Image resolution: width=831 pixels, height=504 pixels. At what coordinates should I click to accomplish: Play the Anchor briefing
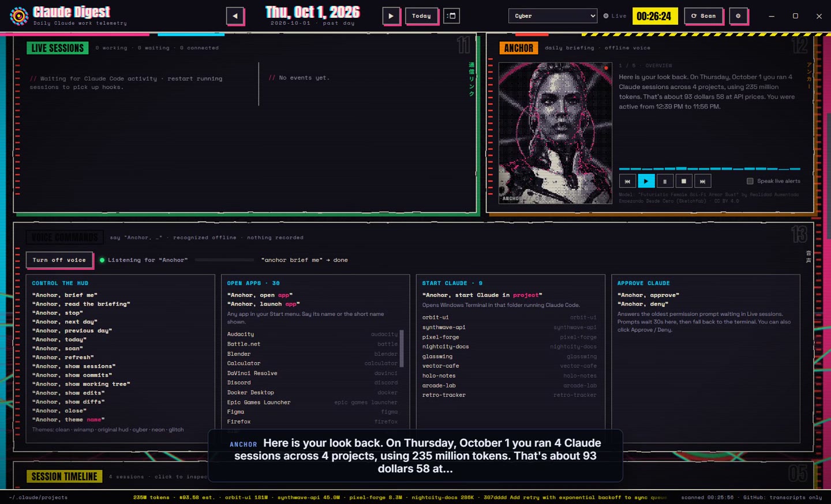click(x=646, y=181)
